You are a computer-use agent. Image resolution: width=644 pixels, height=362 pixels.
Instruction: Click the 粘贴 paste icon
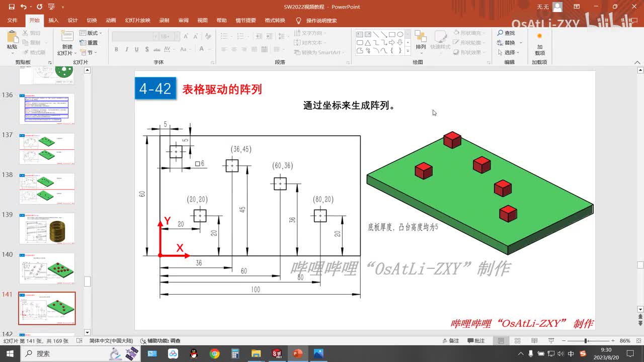pos(12,36)
